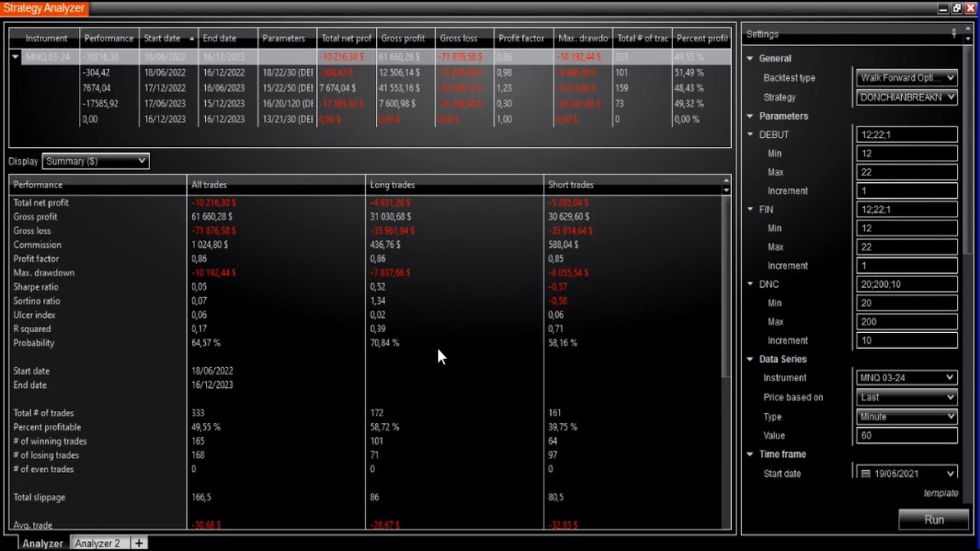Collapse the Data Series section

(750, 359)
